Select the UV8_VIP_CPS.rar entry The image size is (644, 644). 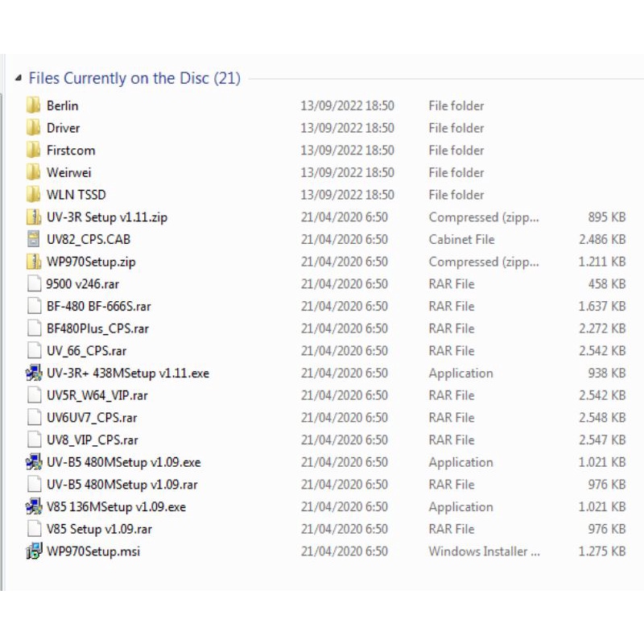pyautogui.click(x=92, y=440)
